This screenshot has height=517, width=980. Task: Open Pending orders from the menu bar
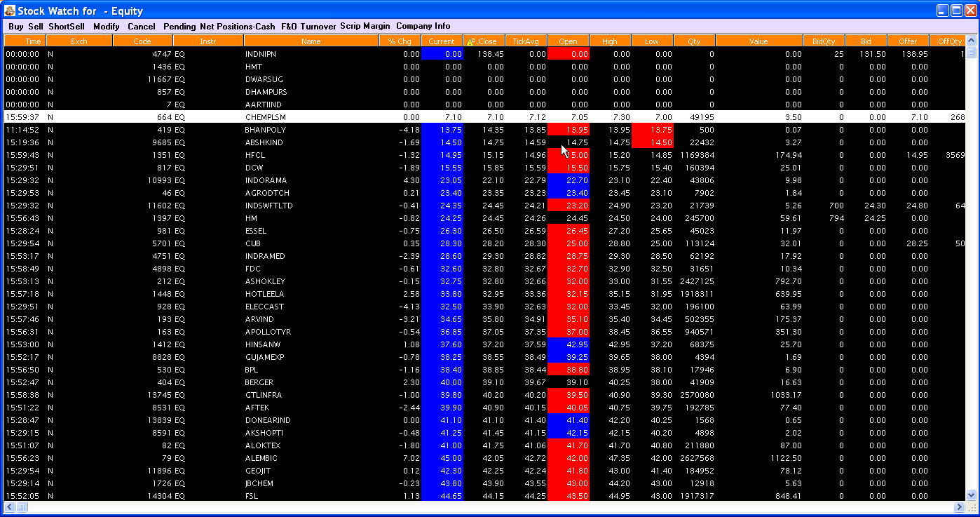click(179, 26)
